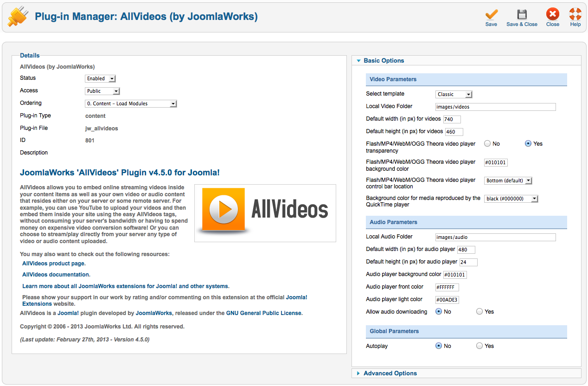Click the plug-in file name jw_allvideos
588x386 pixels.
[x=102, y=129]
